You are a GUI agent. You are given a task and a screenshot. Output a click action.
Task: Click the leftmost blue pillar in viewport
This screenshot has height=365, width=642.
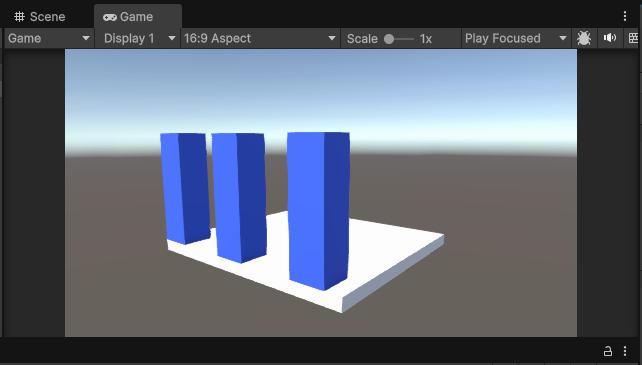(x=185, y=188)
